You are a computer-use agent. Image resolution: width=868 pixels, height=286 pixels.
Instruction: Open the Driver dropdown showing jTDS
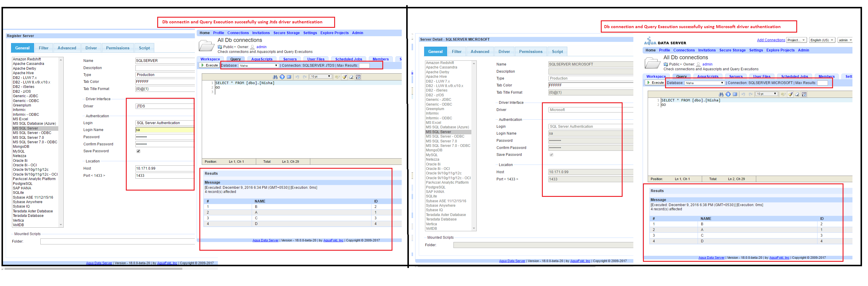164,106
